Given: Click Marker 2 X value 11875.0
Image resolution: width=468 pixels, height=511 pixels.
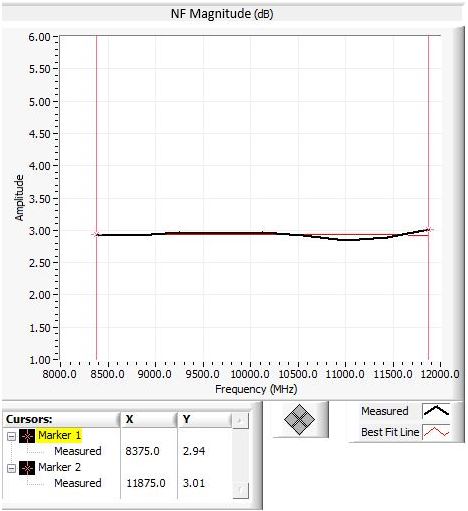Looking at the screenshot, I should tap(146, 483).
